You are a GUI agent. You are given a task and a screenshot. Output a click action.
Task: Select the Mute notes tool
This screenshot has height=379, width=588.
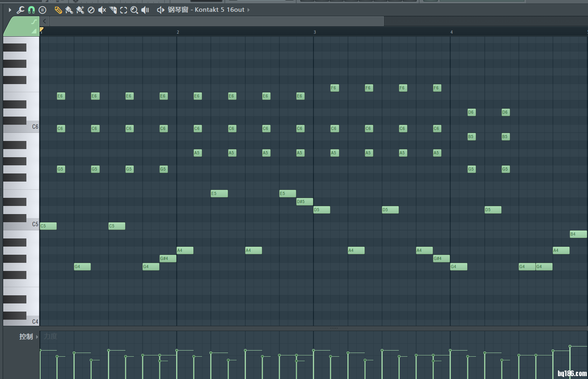click(102, 10)
